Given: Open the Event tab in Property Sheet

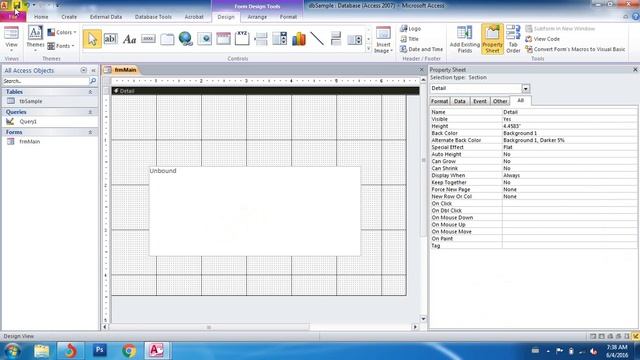Looking at the screenshot, I should 480,101.
